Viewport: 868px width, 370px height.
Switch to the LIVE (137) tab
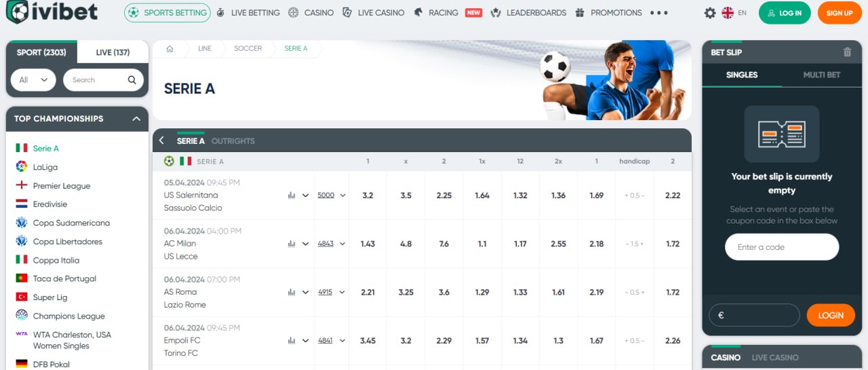113,52
